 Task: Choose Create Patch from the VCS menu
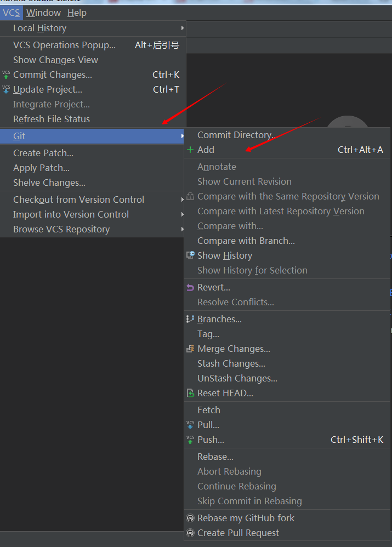[43, 153]
